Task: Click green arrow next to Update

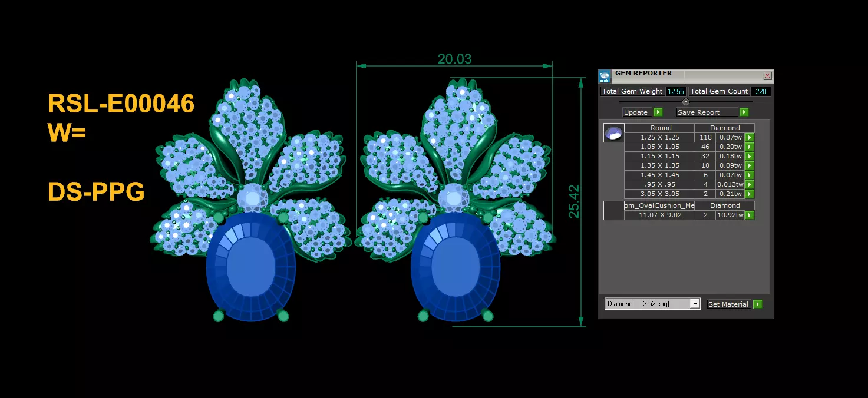Action: 658,112
